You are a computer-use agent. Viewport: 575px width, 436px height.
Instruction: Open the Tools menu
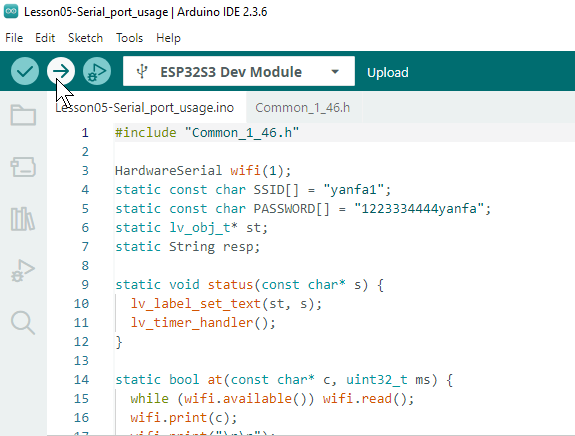click(129, 38)
